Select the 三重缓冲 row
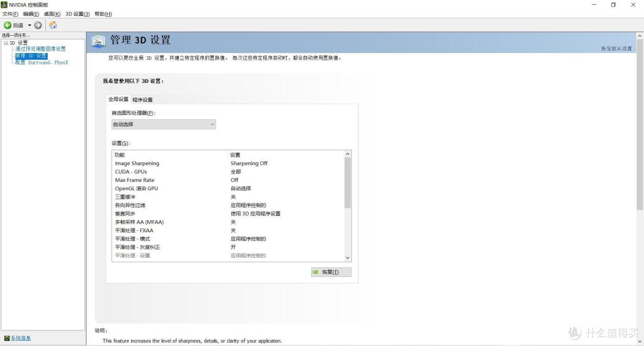This screenshot has height=346, width=644. click(x=228, y=197)
